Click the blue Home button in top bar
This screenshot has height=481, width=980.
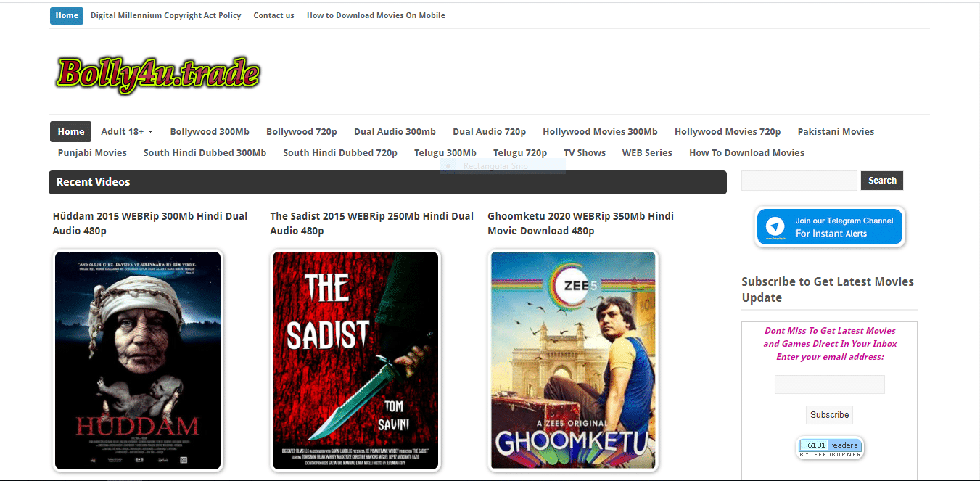tap(67, 15)
